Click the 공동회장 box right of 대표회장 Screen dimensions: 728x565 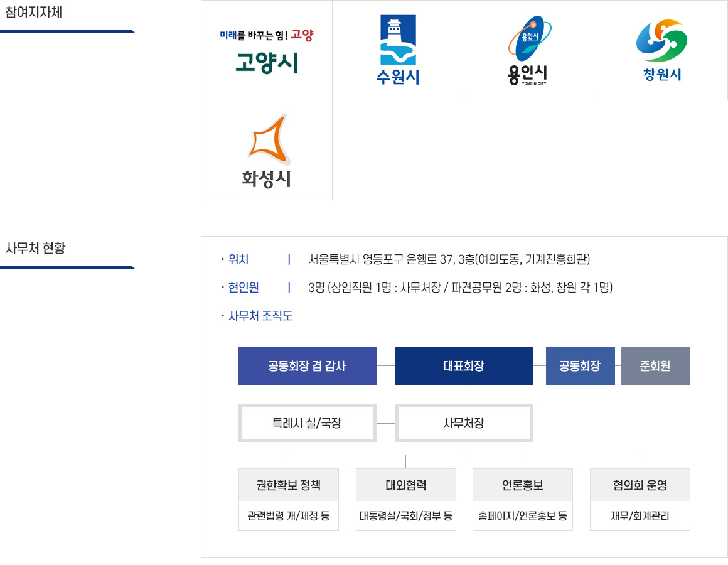tap(581, 366)
